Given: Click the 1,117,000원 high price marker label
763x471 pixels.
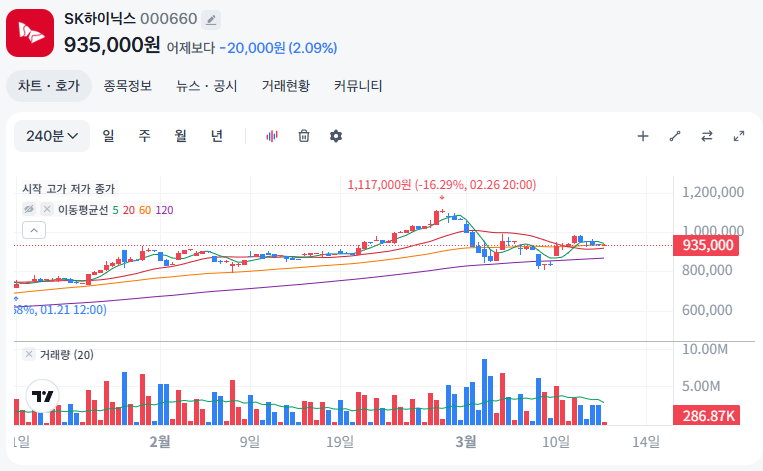Looking at the screenshot, I should (442, 185).
